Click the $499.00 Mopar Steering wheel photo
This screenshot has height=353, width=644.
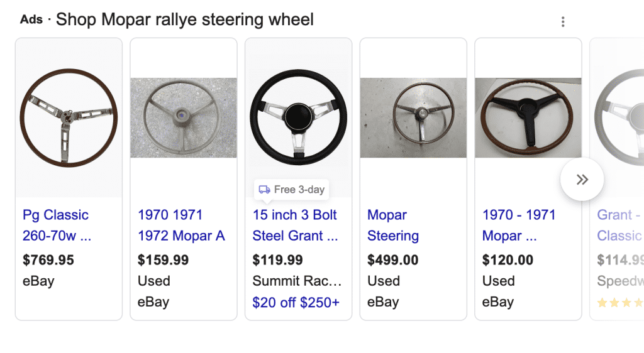413,117
